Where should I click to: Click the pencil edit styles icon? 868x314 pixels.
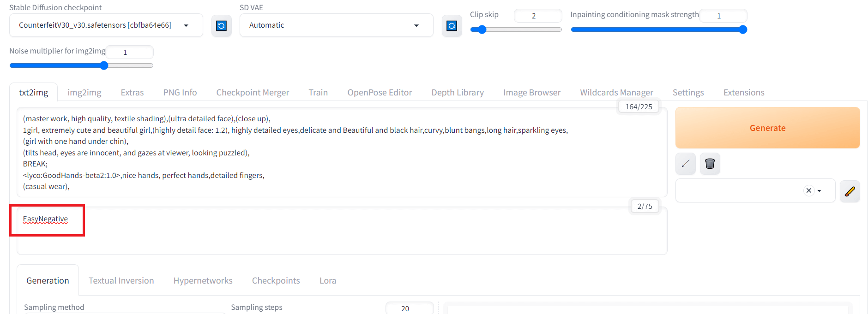point(850,191)
